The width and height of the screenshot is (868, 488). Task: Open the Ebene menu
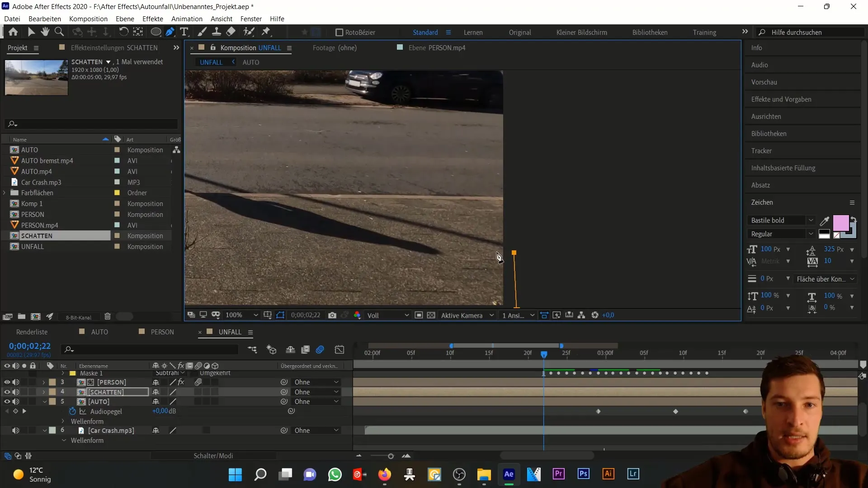coord(125,19)
